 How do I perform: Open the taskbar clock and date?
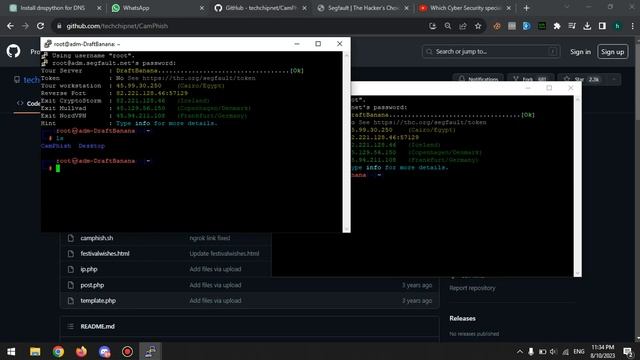603,351
